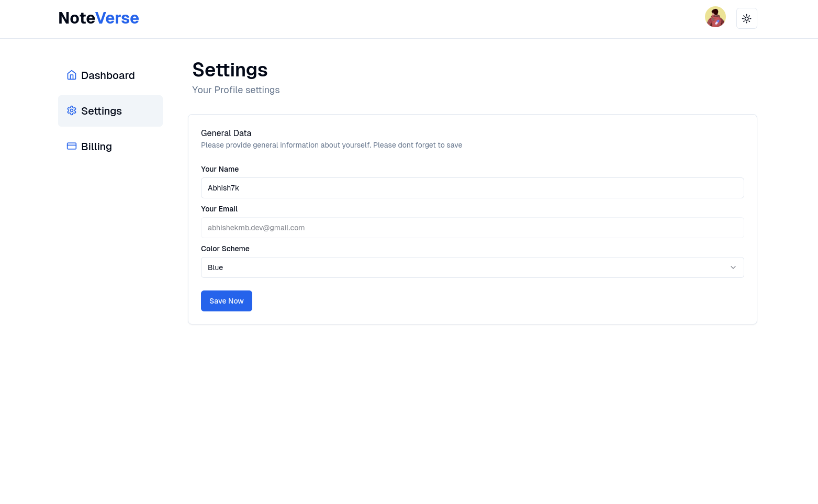Viewport: 818px width, 504px height.
Task: Click the credit card Billing icon
Action: [x=72, y=147]
